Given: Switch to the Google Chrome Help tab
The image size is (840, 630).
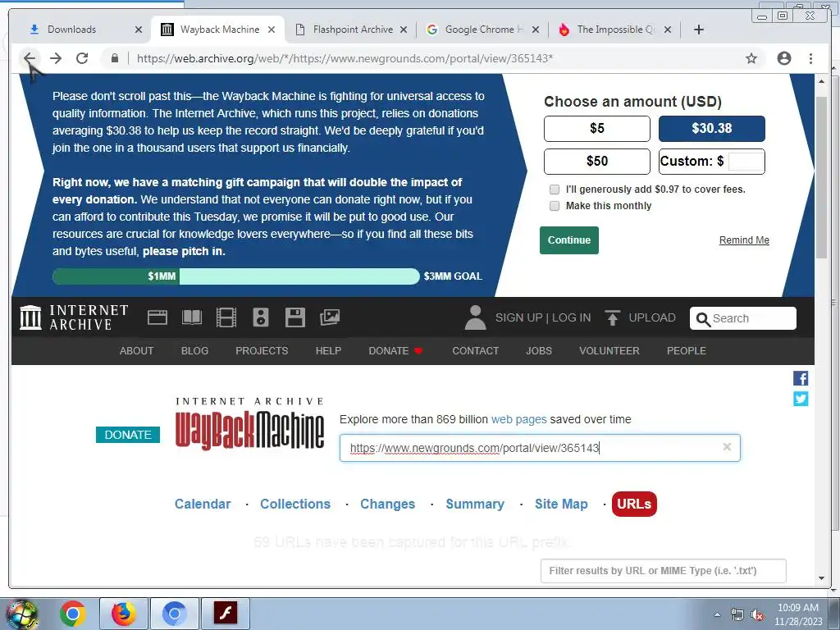Looking at the screenshot, I should pos(484,30).
